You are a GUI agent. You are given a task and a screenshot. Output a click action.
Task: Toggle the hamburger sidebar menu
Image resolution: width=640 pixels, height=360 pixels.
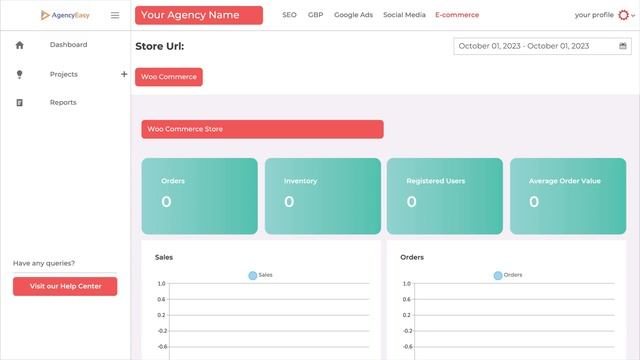pos(115,15)
